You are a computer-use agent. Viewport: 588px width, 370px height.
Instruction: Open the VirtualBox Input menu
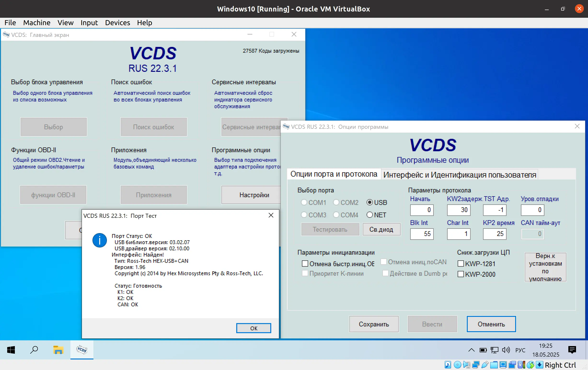pyautogui.click(x=89, y=23)
